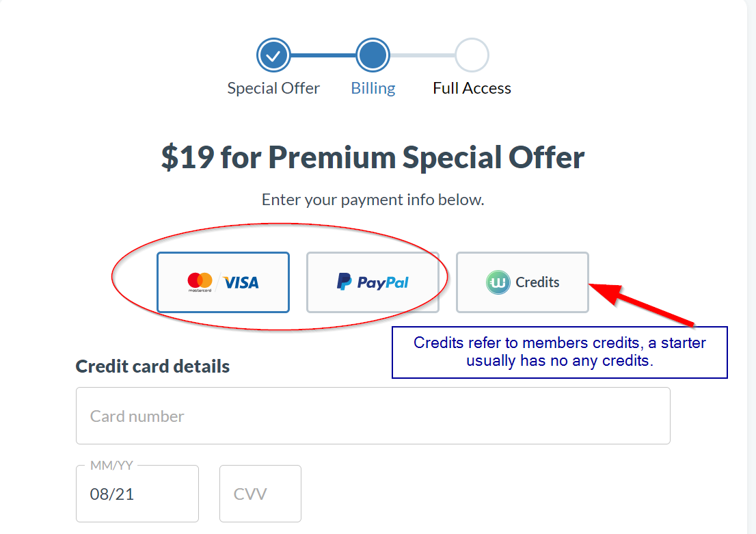Viewport: 756px width, 534px height.
Task: Click the empty Full Access step circle
Action: click(x=472, y=55)
